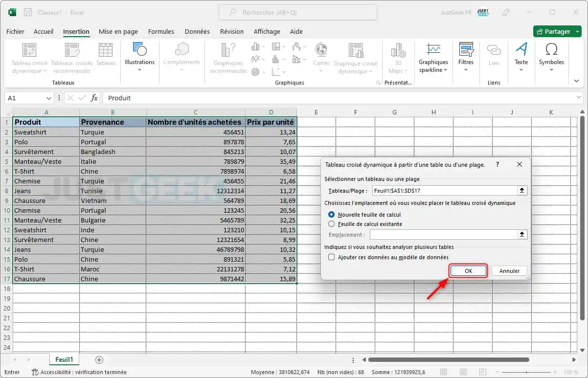This screenshot has width=588, height=378.
Task: Select Nouvelle feuille de calcul option
Action: click(333, 214)
